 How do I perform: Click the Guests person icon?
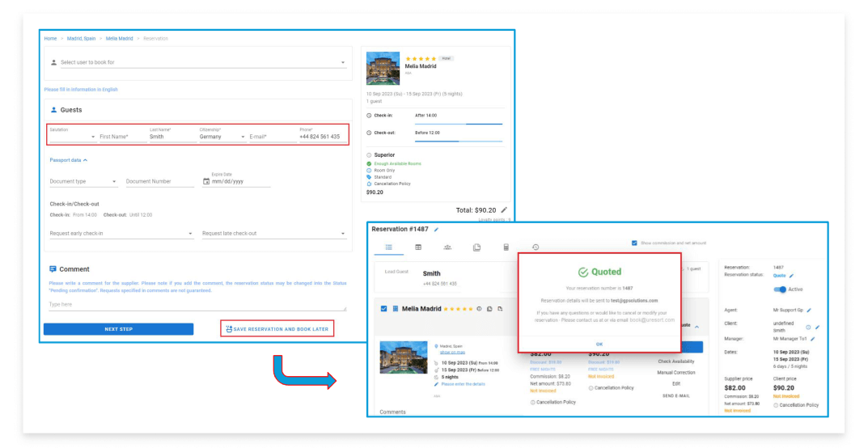pos(53,110)
